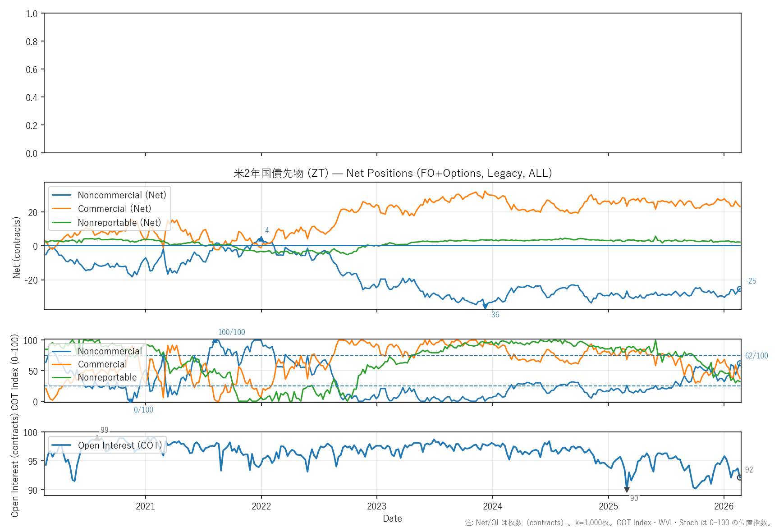The image size is (779, 532).
Task: Click the COT Index low marker at 0/100
Action: click(130, 401)
